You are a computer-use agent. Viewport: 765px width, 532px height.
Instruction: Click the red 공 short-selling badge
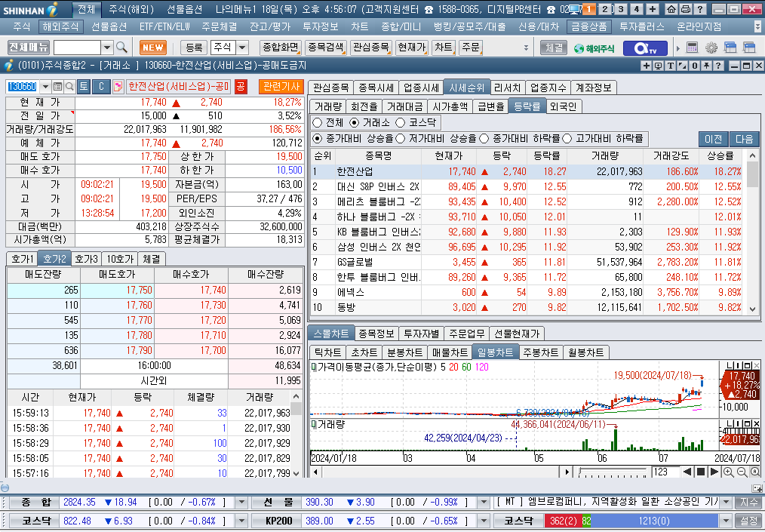pyautogui.click(x=241, y=86)
